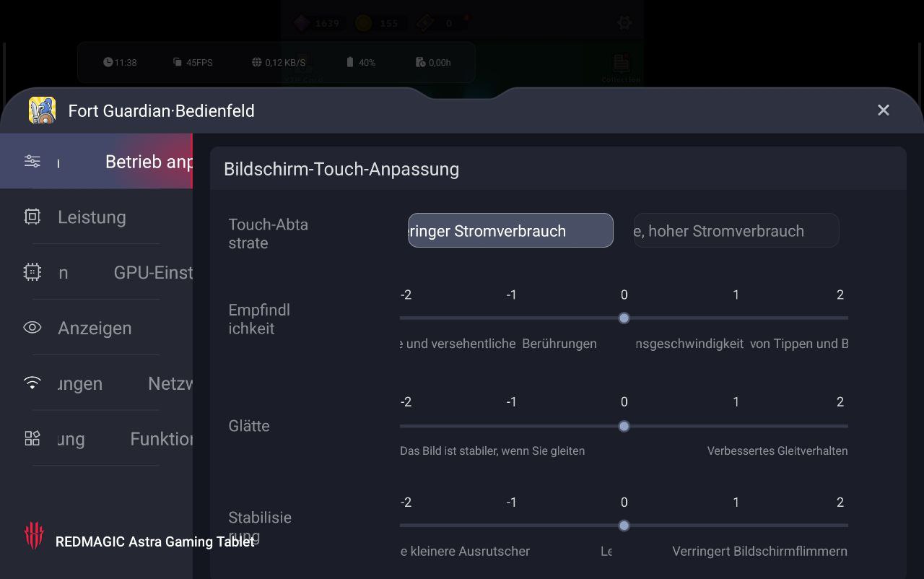Click the Verbessertes Gleitverhalten label
This screenshot has height=579, width=924.
tap(777, 450)
